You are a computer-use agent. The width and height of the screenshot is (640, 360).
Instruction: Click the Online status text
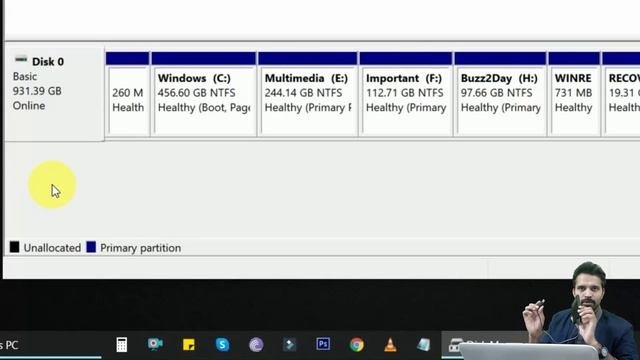(29, 106)
